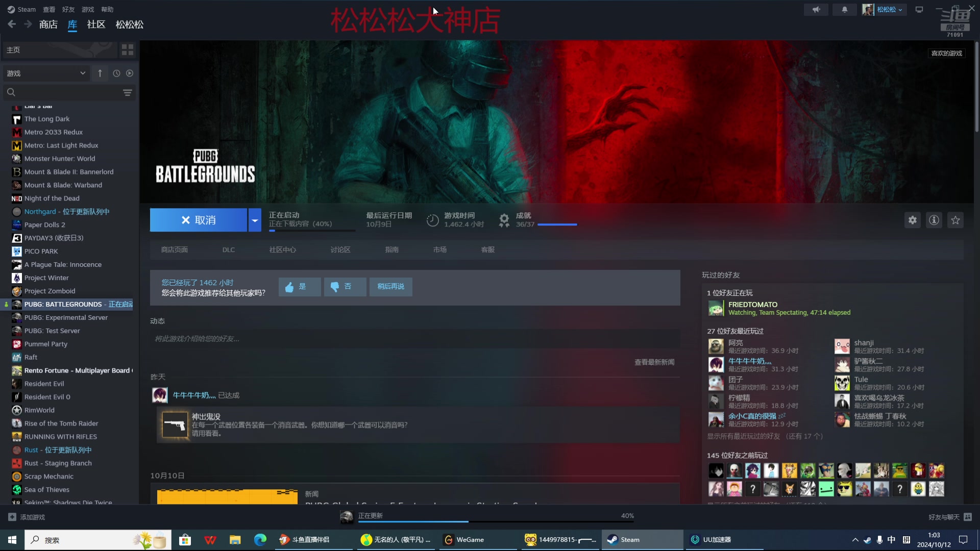Open the 松松松 account dropdown
980x551 pixels.
point(890,10)
